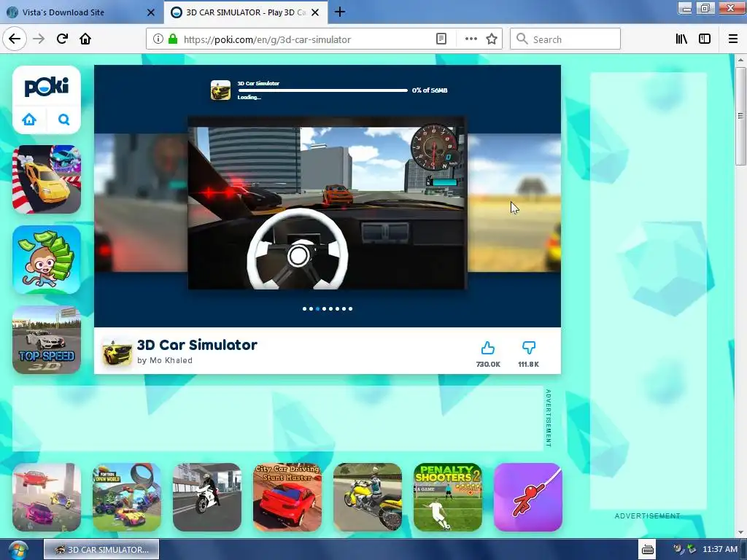Click the 11:37 AM clock
Screen dimensions: 747x560
pyautogui.click(x=720, y=550)
